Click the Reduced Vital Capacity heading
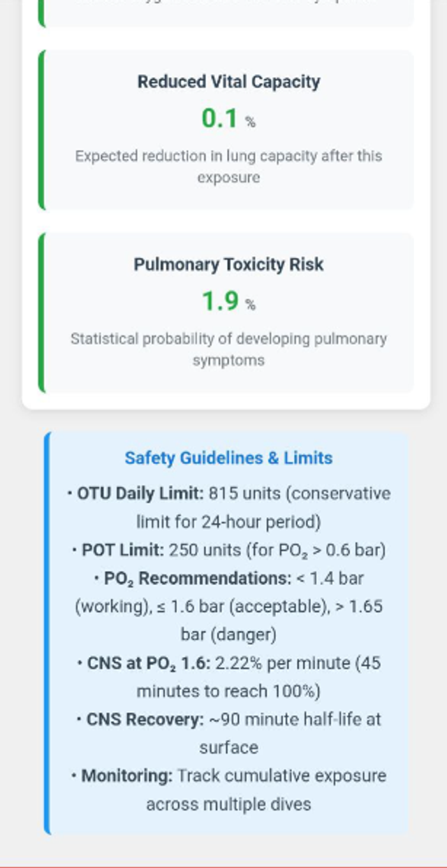This screenshot has width=447, height=868. pyautogui.click(x=228, y=82)
